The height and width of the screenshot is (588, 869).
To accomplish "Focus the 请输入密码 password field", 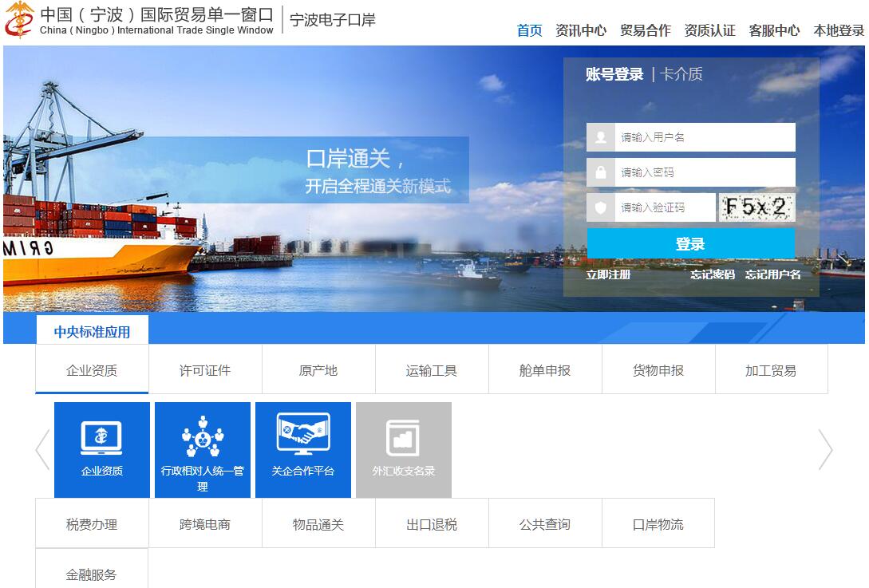I will (705, 172).
